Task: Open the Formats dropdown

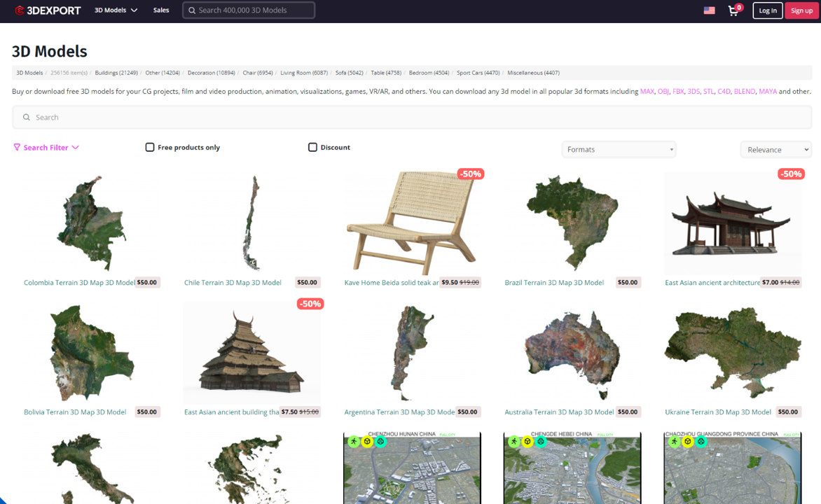Action: 619,149
